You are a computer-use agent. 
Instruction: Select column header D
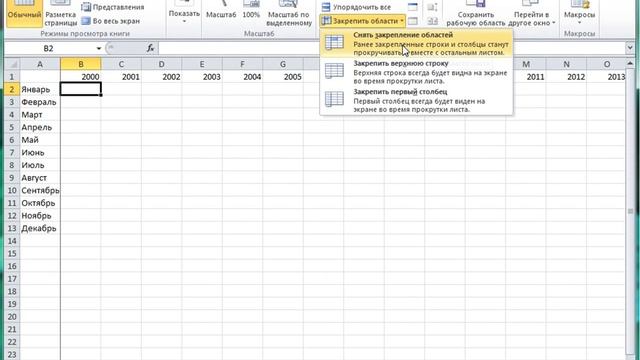(x=162, y=64)
